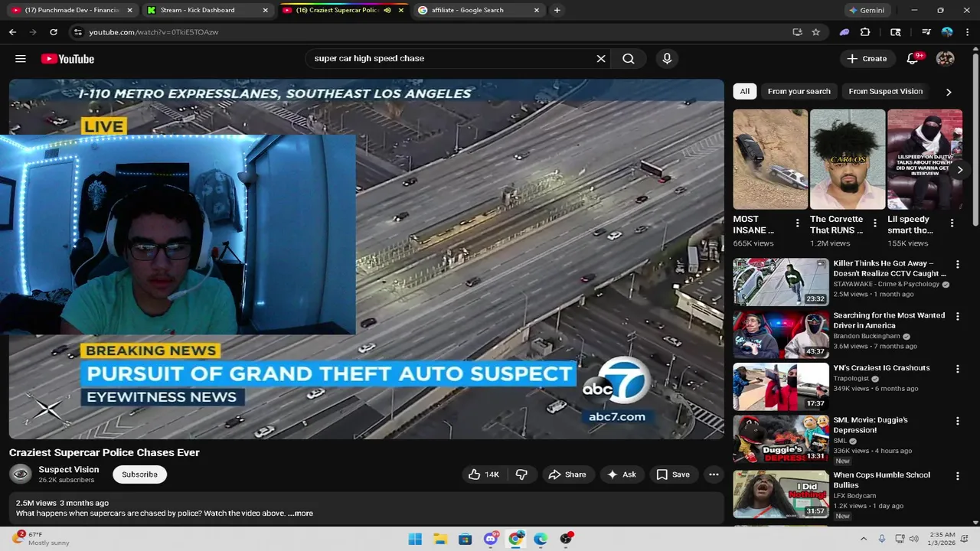
Task: Open the SML Movie Duggie's Depression thumbnail
Action: pos(781,439)
